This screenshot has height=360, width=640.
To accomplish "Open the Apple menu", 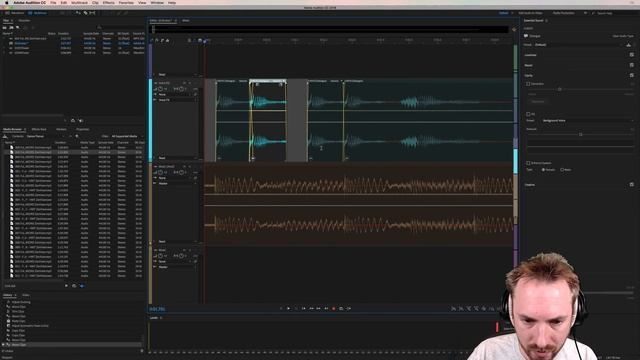I will [7, 2].
